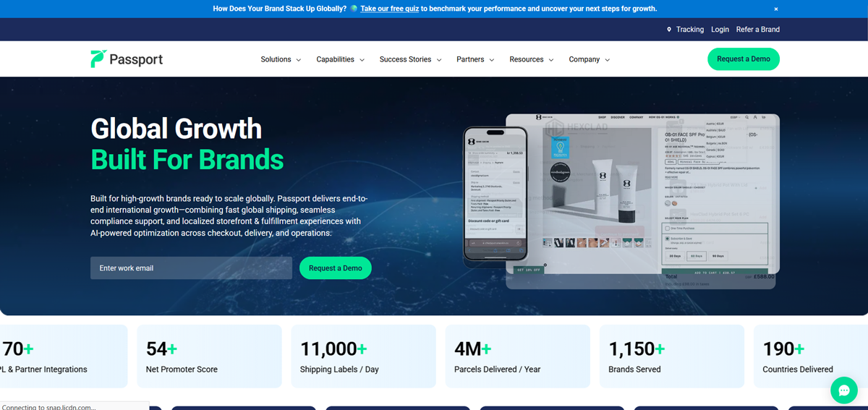The height and width of the screenshot is (410, 868).
Task: Click the phone mockup image
Action: (x=495, y=193)
